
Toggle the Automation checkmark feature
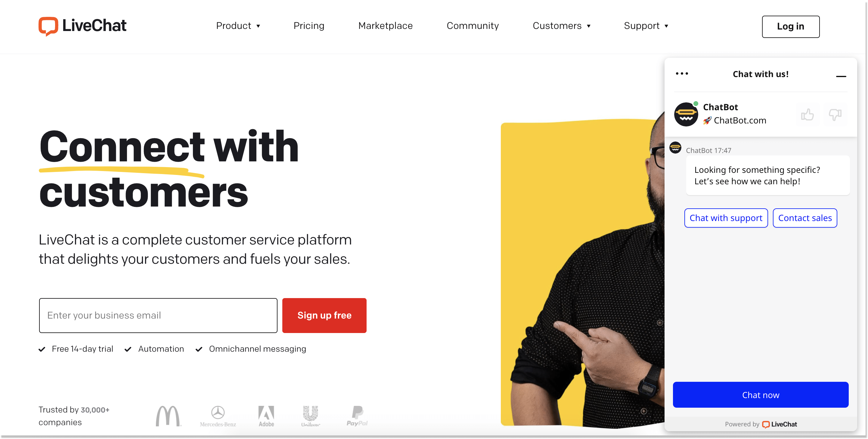click(x=129, y=349)
